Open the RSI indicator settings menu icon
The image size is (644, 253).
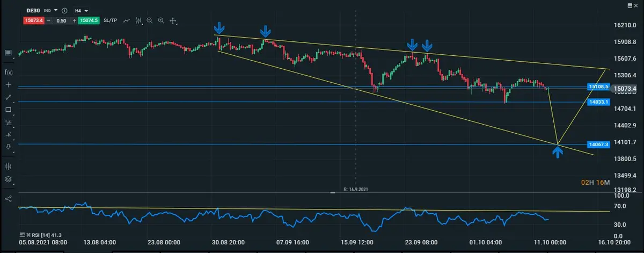click(23, 235)
